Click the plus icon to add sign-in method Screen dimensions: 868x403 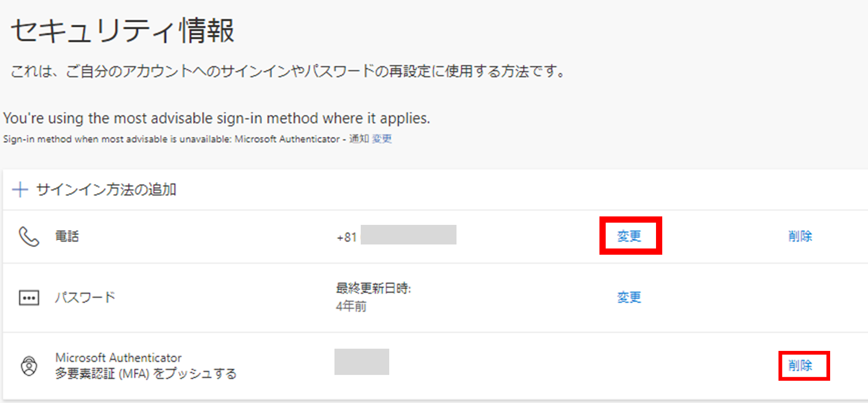click(20, 190)
